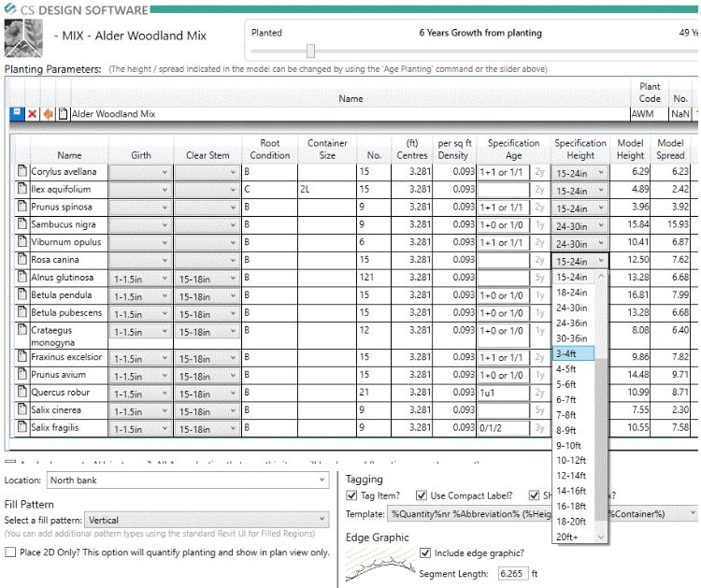Open Specification Height dropdown for Sambucus nigra
This screenshot has height=588, width=701.
[579, 226]
